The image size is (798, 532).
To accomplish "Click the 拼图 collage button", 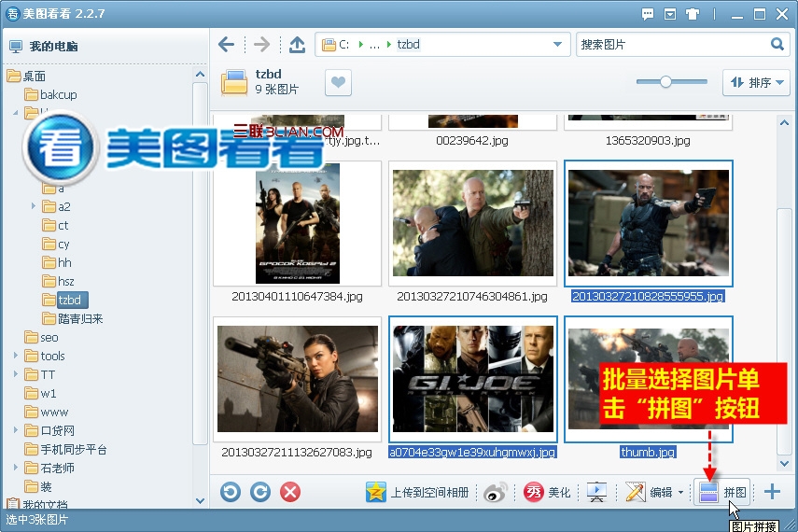I will [722, 492].
